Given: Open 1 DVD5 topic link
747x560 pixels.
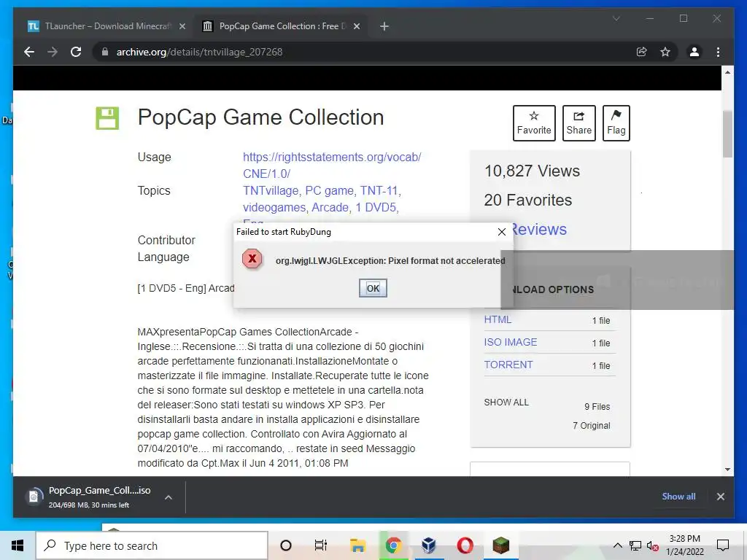Looking at the screenshot, I should 376,208.
